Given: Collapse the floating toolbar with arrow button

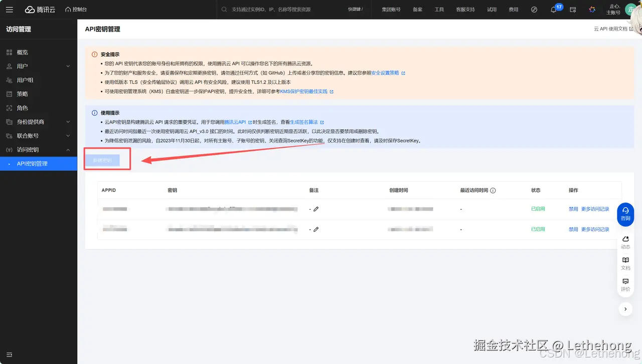Looking at the screenshot, I should (x=625, y=309).
